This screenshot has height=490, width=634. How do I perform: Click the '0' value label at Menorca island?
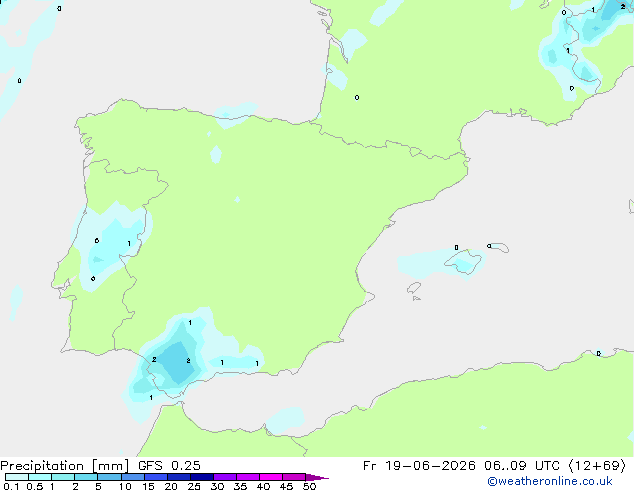[489, 246]
